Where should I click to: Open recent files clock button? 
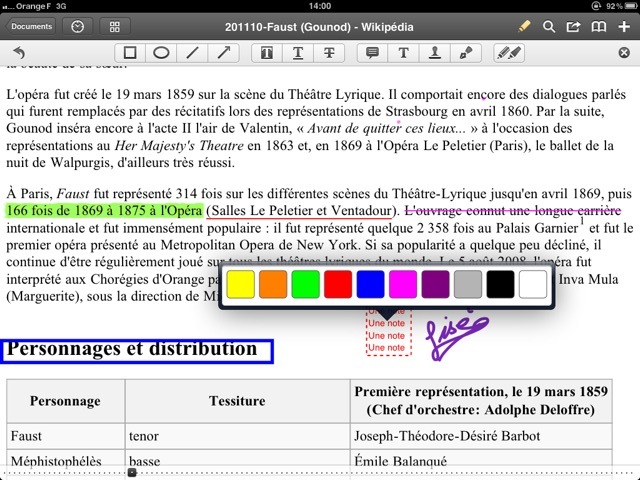pos(78,26)
